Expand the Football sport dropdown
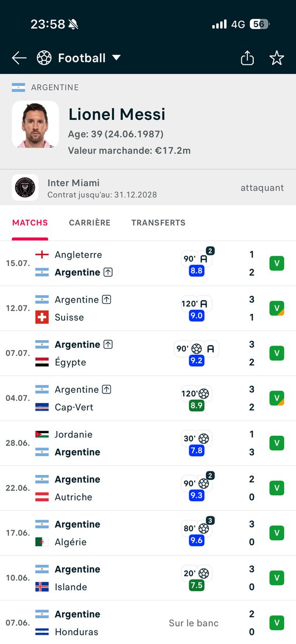 [x=116, y=58]
